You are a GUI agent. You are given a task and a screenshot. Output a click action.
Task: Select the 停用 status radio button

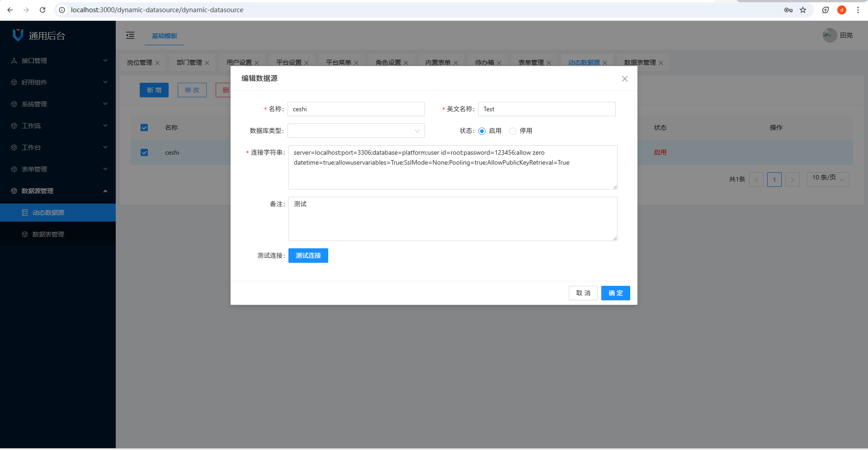(513, 131)
